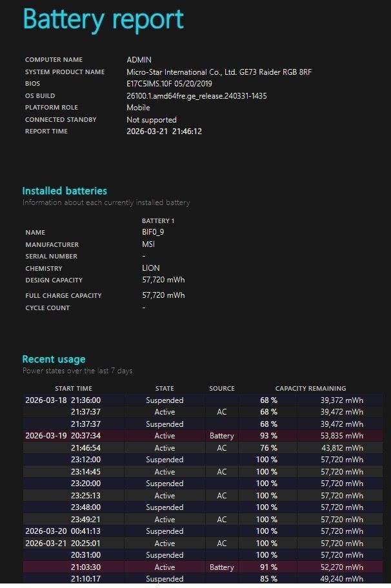
Task: Click the Battery report title
Action: (103, 19)
